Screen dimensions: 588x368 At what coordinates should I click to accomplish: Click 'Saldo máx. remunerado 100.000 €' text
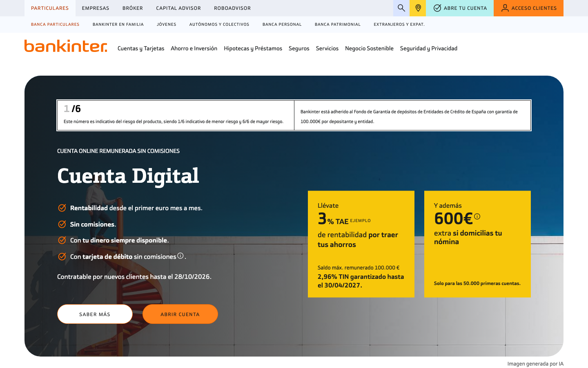[359, 268]
